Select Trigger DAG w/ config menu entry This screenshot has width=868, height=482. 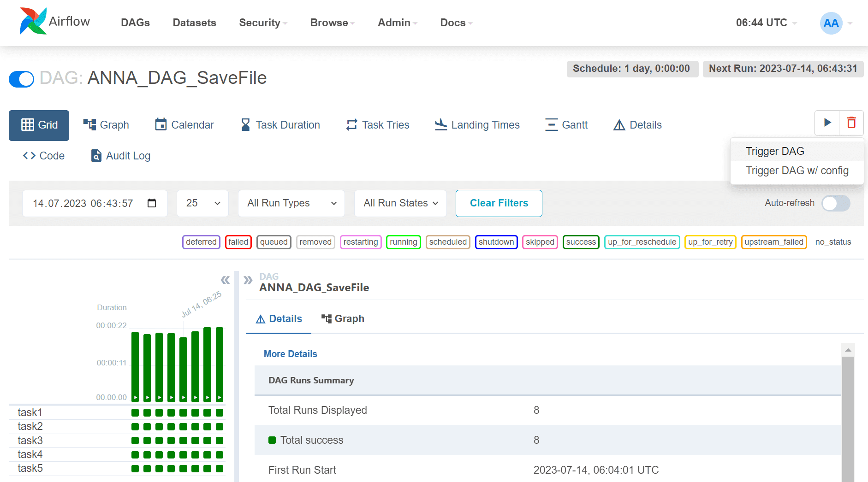coord(797,170)
